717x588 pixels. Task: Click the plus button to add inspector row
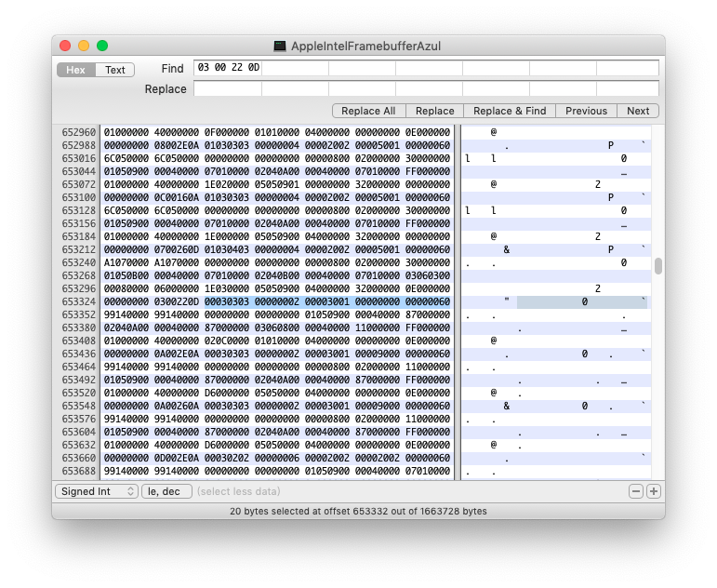click(654, 491)
